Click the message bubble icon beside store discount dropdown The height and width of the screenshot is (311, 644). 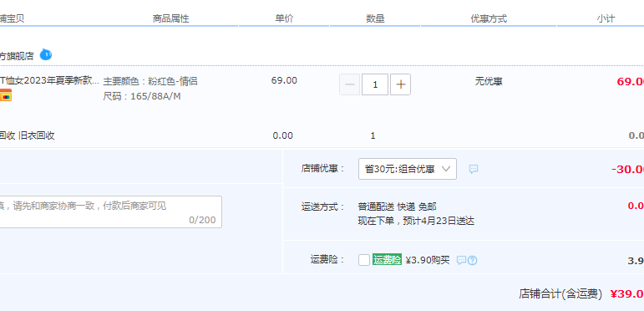click(x=474, y=169)
